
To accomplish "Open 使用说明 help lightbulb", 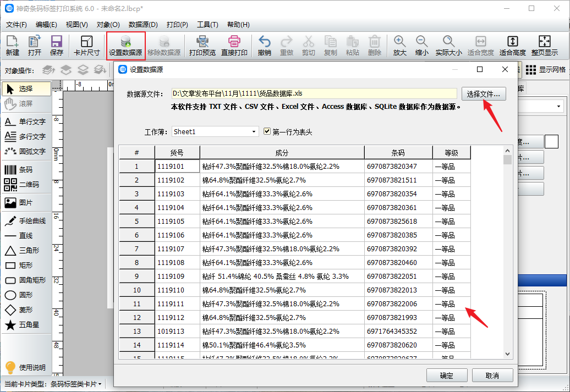I will (25, 367).
